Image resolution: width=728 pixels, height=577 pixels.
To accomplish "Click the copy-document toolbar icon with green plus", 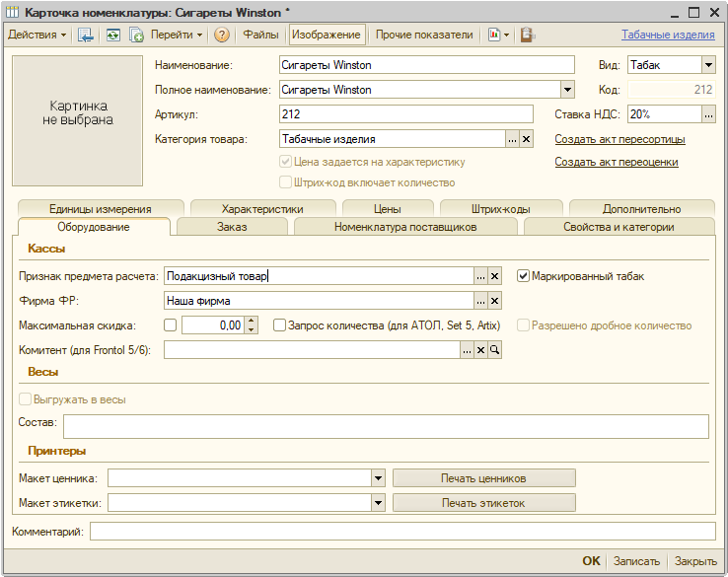I will click(136, 35).
